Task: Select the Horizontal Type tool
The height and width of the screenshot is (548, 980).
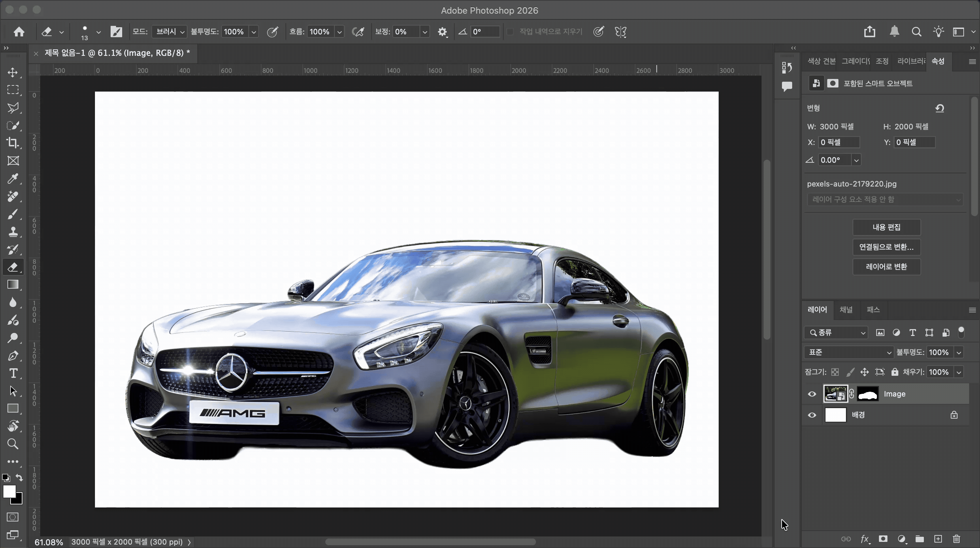Action: point(13,373)
